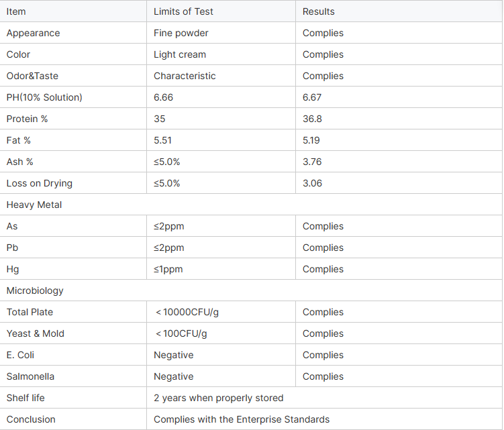
Task: Click the "Limits of Test" column header
Action: (x=183, y=11)
